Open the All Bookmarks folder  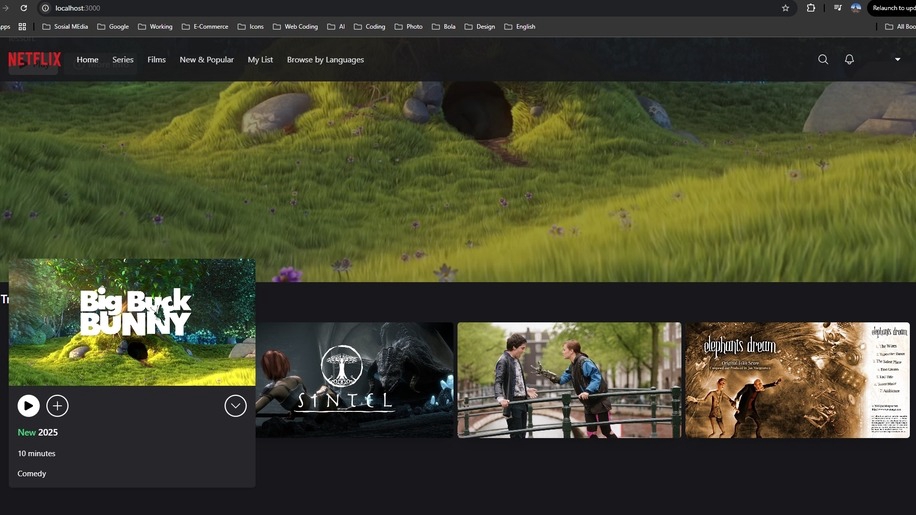pyautogui.click(x=900, y=27)
